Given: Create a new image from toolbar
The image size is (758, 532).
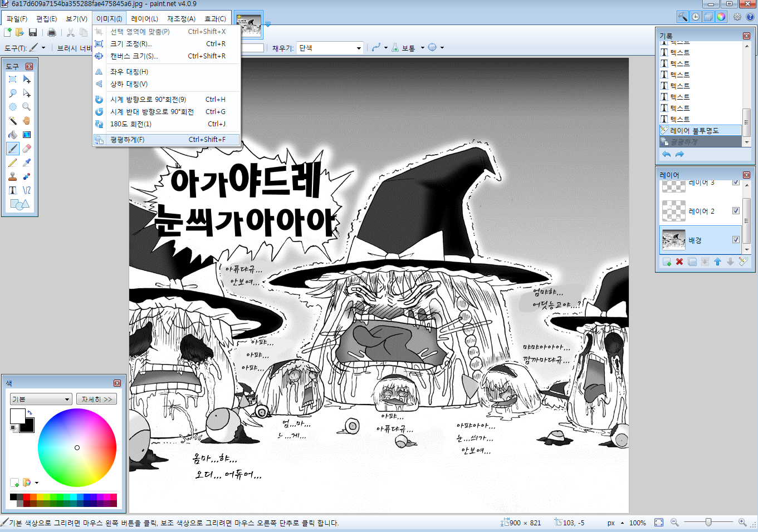Looking at the screenshot, I should (x=8, y=33).
